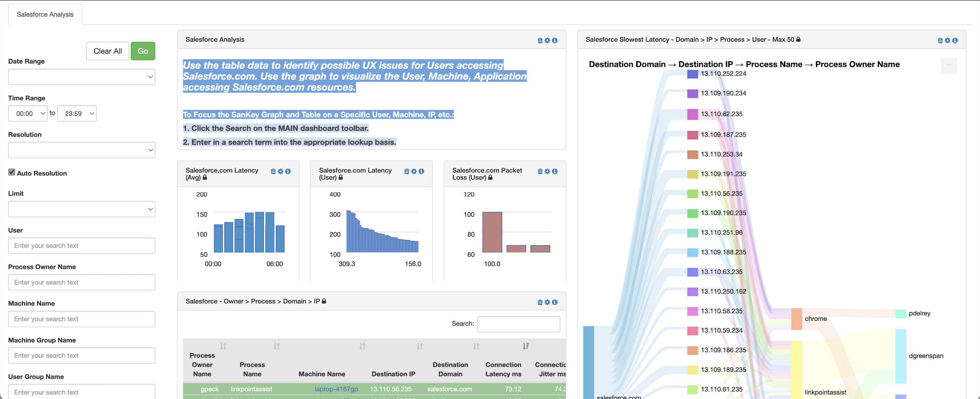Select the Salesforce Analysis tab

point(45,15)
